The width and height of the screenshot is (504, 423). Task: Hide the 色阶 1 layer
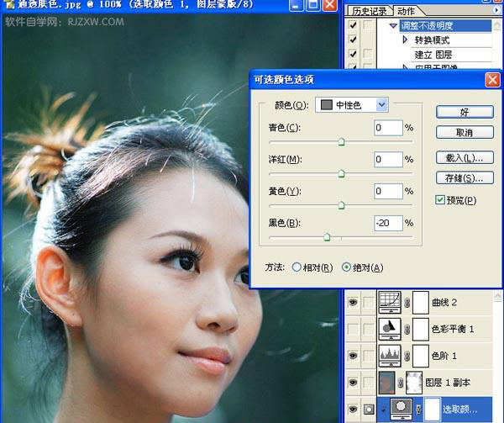[x=353, y=356]
